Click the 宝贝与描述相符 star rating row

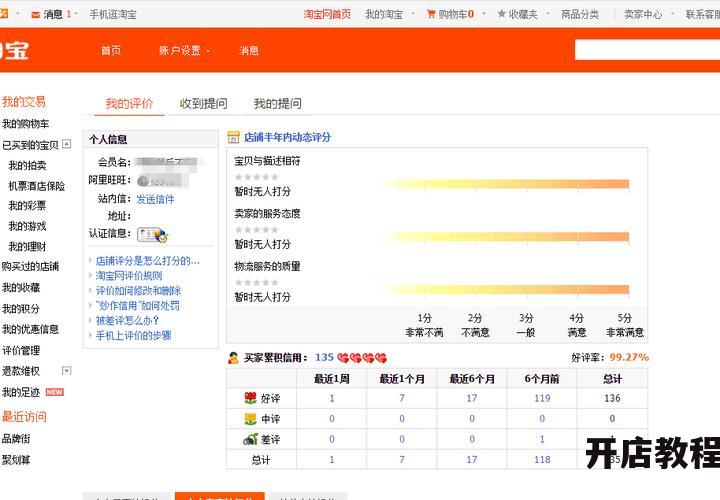tap(257, 177)
